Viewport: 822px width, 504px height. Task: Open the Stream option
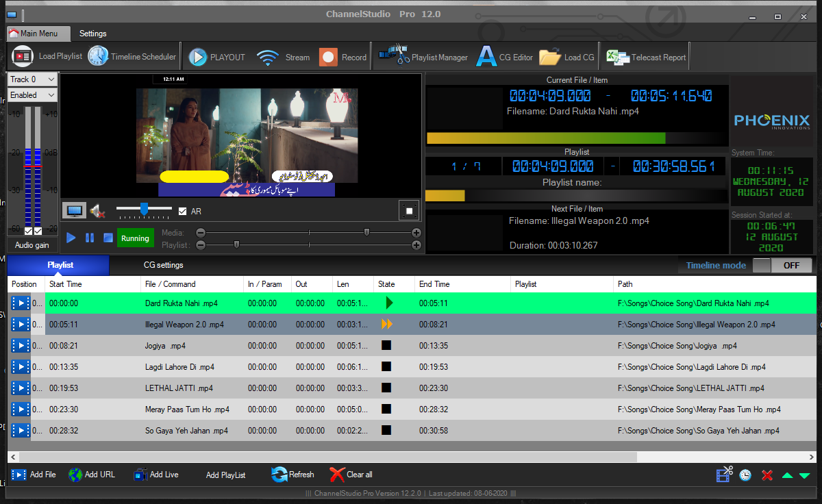point(284,58)
